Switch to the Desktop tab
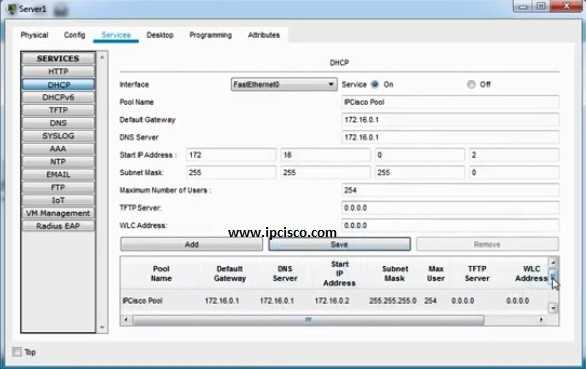 tap(160, 35)
